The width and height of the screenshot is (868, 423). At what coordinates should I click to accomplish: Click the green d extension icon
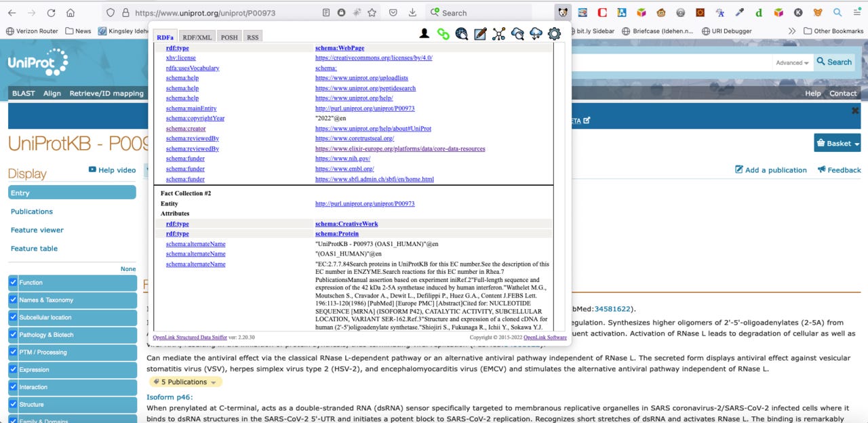[x=759, y=12]
